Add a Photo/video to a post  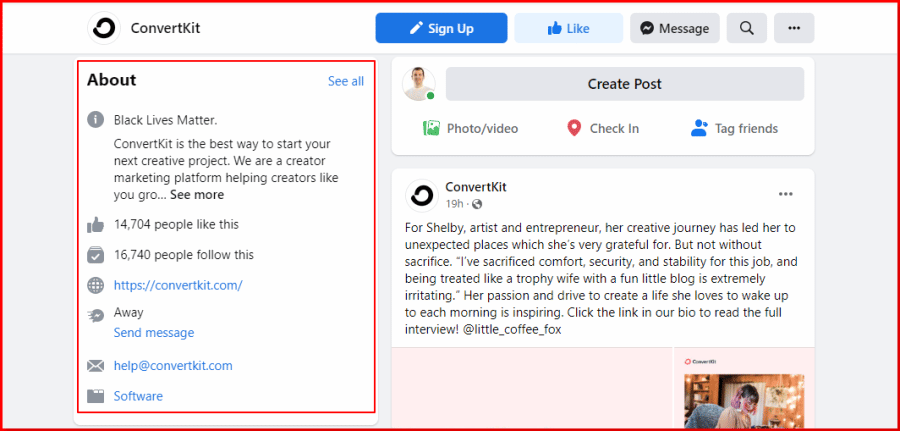470,129
